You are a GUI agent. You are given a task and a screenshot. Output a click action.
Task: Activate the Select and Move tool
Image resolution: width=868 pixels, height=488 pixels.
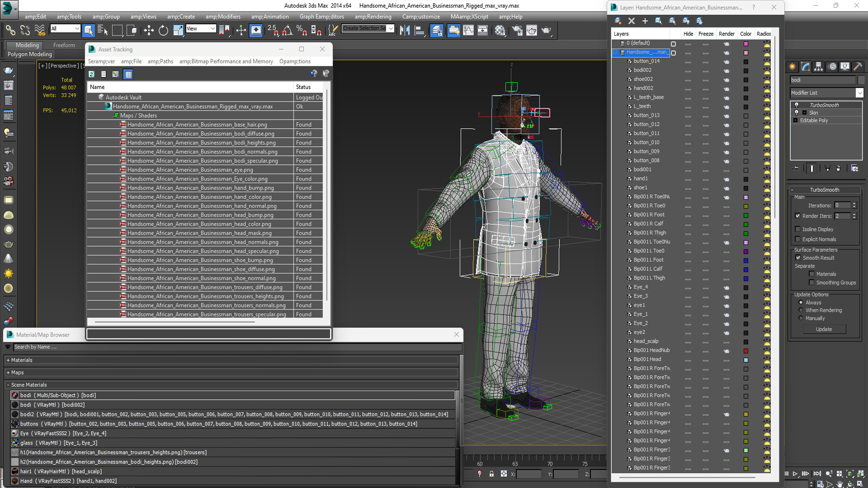click(x=149, y=30)
